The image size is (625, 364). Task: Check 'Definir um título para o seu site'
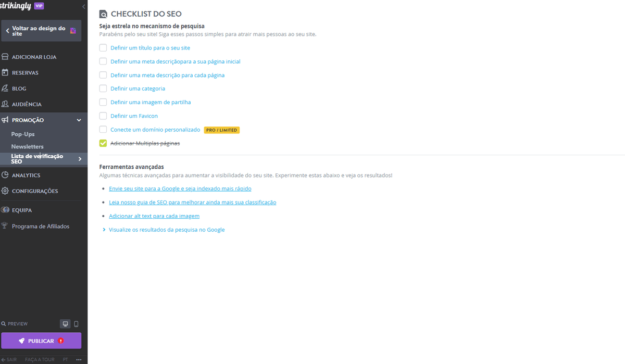coord(103,47)
